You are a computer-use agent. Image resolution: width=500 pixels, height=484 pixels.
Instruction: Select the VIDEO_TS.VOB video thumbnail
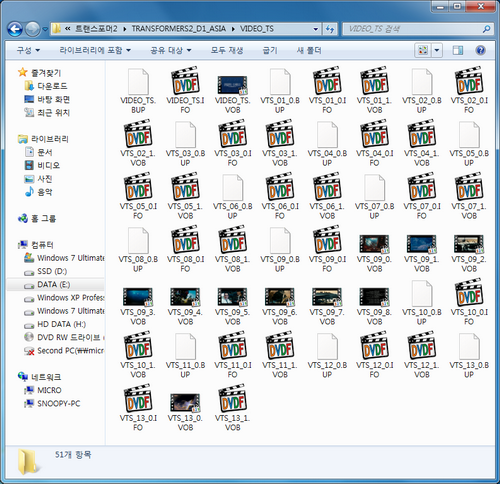[x=232, y=85]
